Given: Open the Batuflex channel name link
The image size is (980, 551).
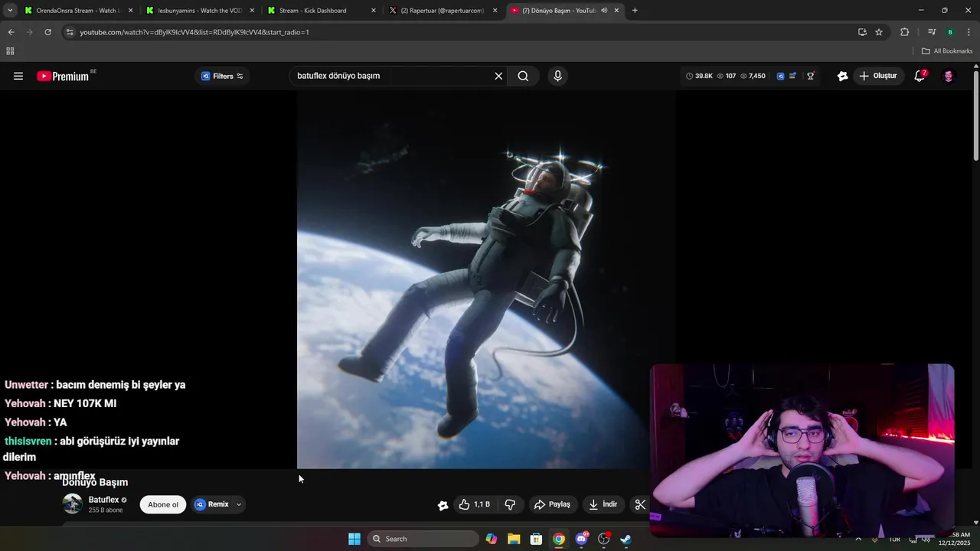Looking at the screenshot, I should click(103, 500).
